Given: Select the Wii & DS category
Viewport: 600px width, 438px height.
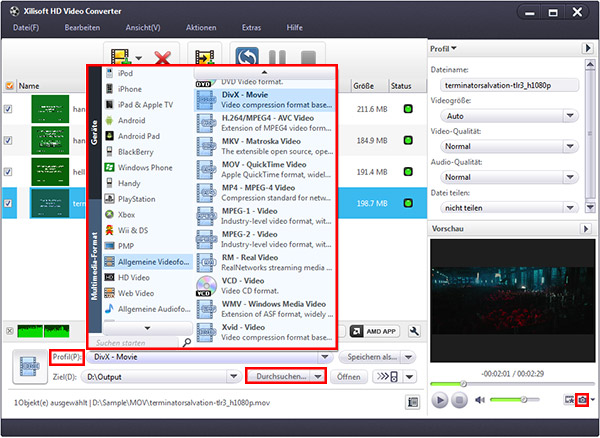Looking at the screenshot, I should click(148, 230).
